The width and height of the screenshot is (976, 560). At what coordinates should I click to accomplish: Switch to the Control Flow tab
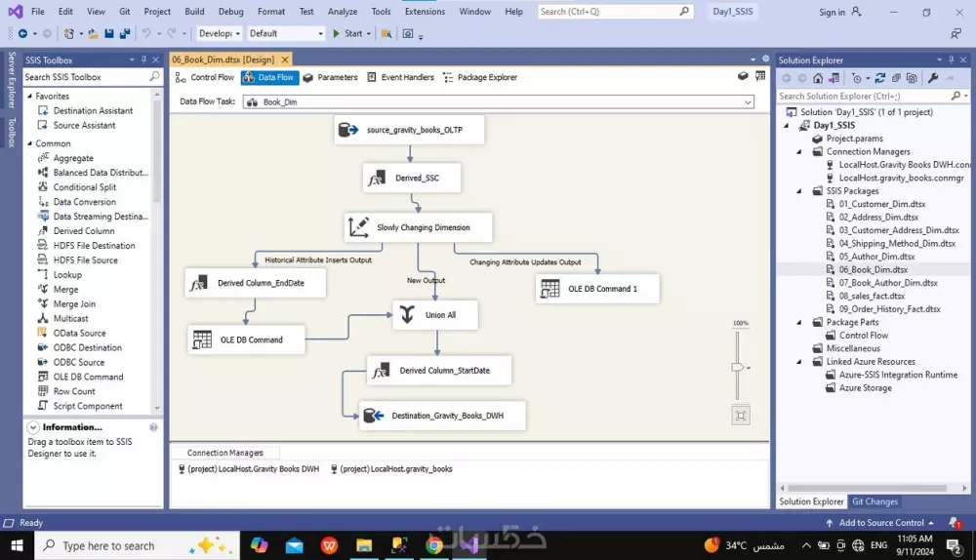[x=205, y=77]
